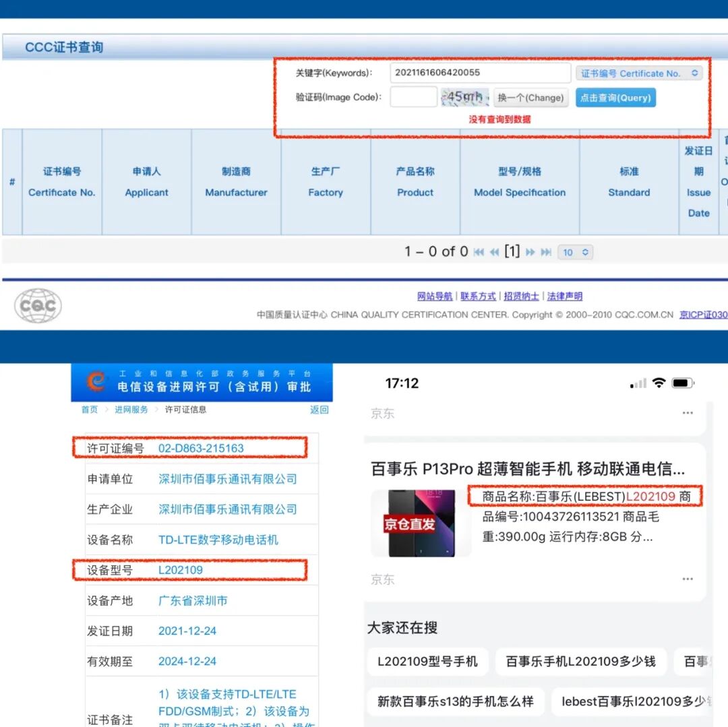Image resolution: width=728 pixels, height=727 pixels.
Task: Click the 证书备注 note text
Action: [x=237, y=707]
